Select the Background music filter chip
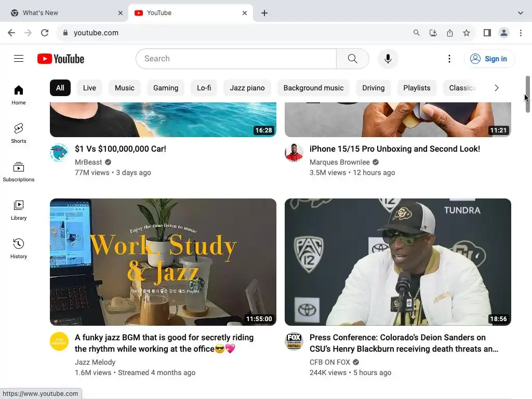The height and width of the screenshot is (399, 532). click(313, 88)
